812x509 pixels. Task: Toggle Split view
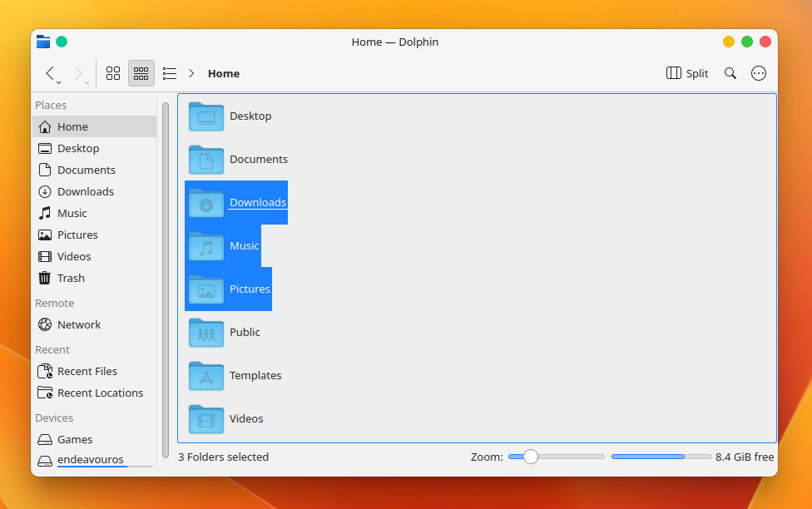pos(686,73)
